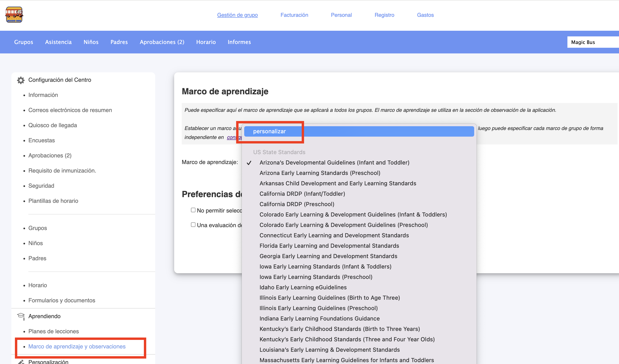The image size is (619, 364).
Task: Select 'personalizar' in the dropdown list
Action: (270, 131)
